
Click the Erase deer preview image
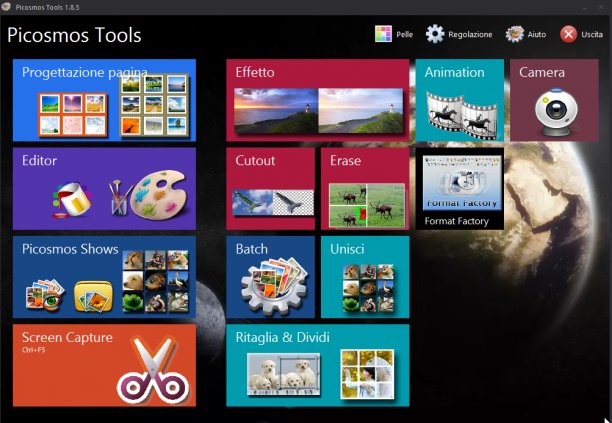coord(367,205)
